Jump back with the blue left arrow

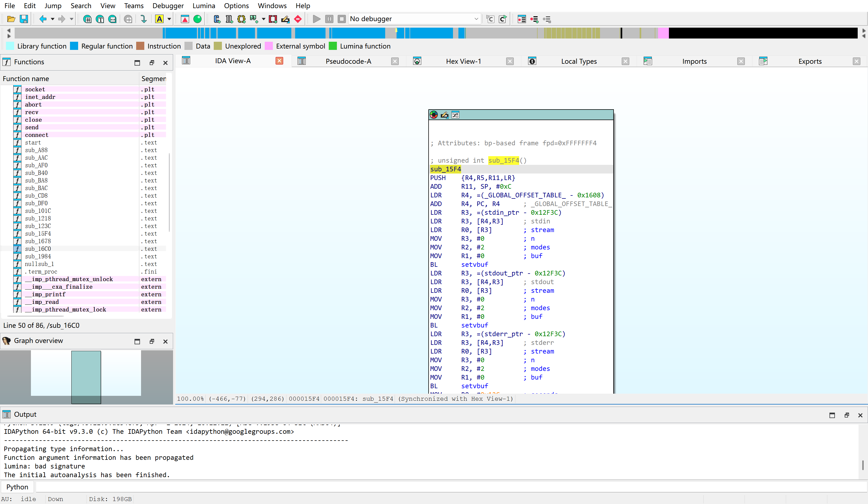click(43, 19)
